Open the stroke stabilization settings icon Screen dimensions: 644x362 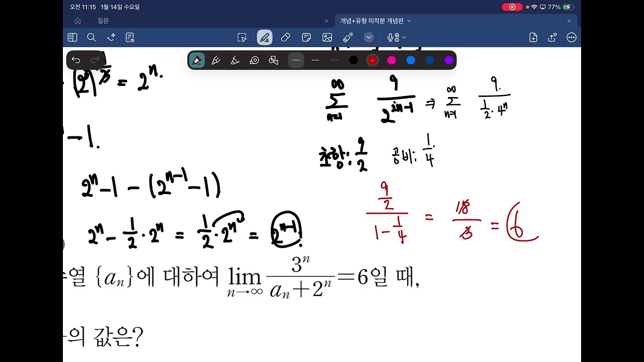coord(254,60)
